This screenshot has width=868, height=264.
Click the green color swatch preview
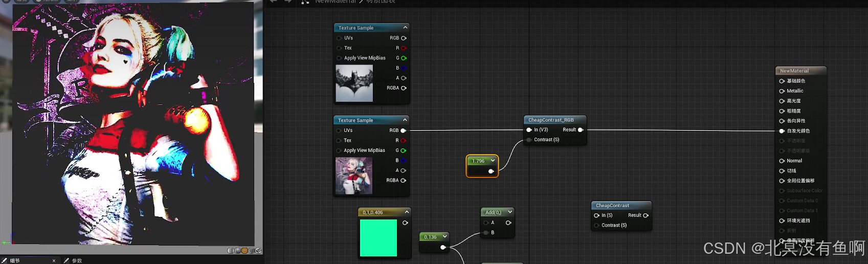click(379, 238)
